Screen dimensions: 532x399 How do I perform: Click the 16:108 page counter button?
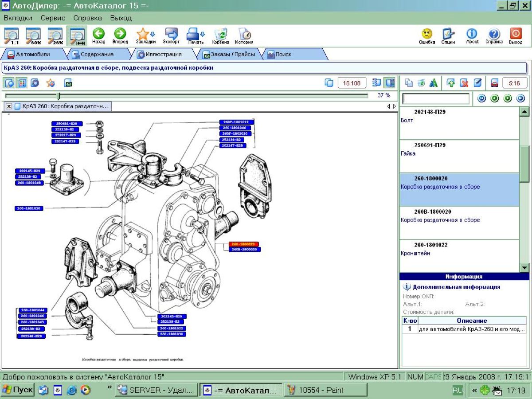pos(352,83)
